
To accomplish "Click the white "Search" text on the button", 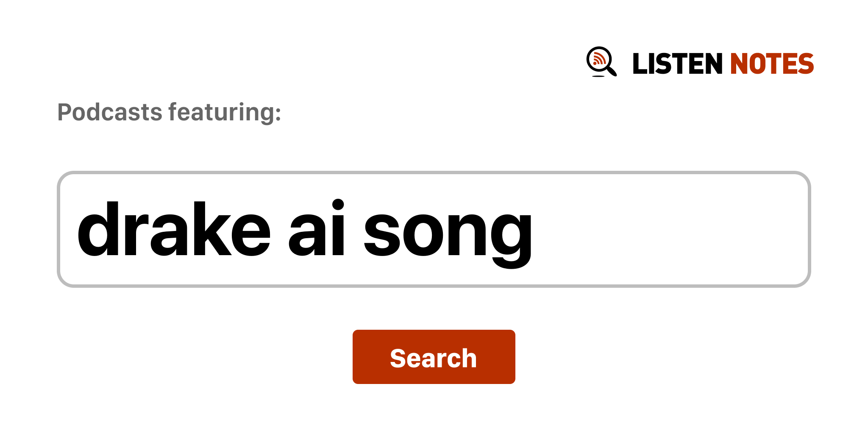I will pos(433,358).
